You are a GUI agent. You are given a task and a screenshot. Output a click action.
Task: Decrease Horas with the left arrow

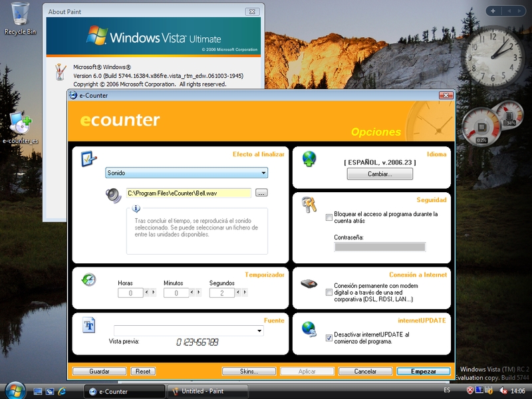pos(146,292)
